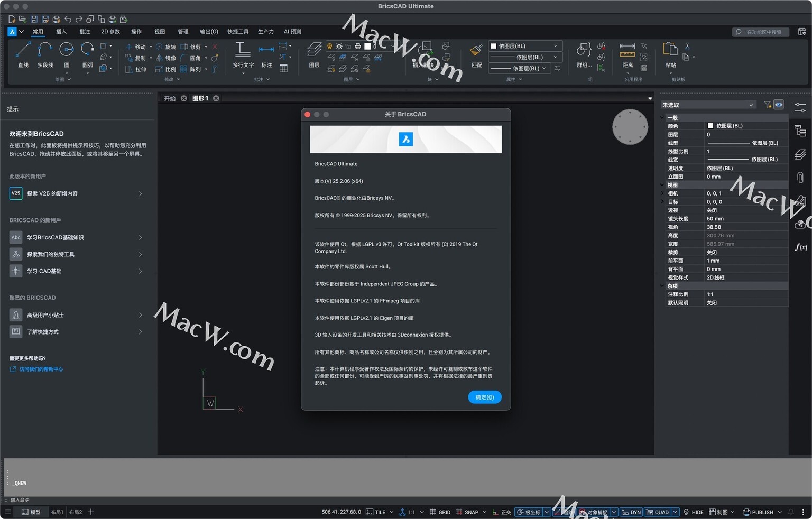Toggle GRID in status bar
Screen dimensions: 812x519
pos(440,512)
